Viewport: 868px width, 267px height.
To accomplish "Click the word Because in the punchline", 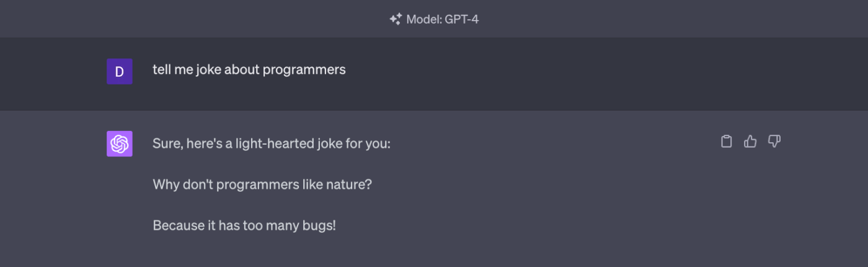I will click(x=179, y=225).
